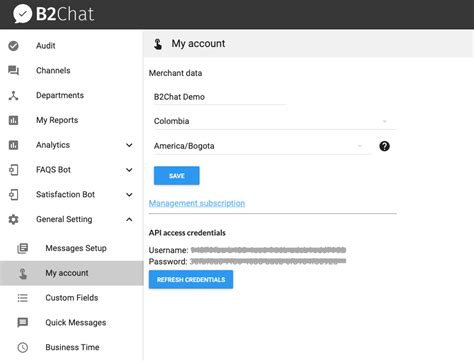Open Quick Messages settings

pyautogui.click(x=72, y=322)
